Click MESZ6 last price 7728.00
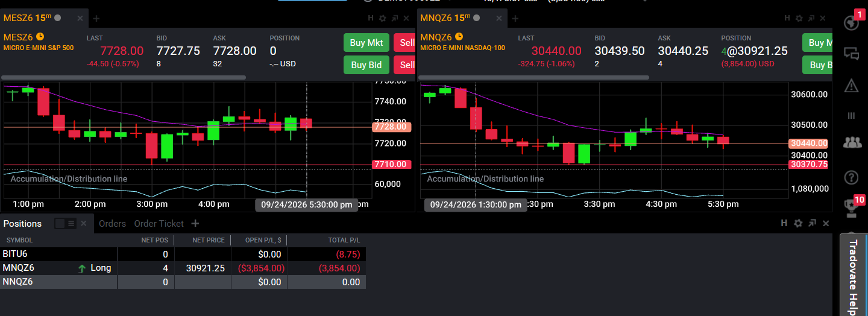This screenshot has height=316, width=868. point(122,51)
